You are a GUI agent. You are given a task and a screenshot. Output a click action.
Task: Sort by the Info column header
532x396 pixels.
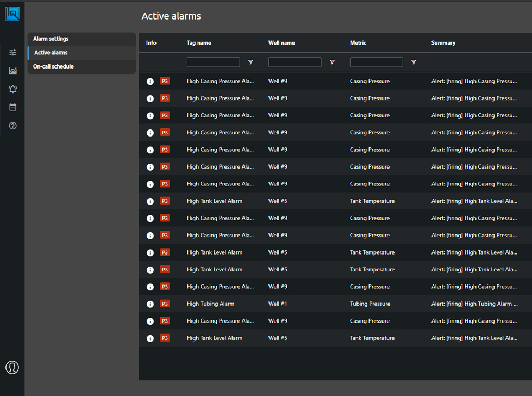(x=151, y=43)
